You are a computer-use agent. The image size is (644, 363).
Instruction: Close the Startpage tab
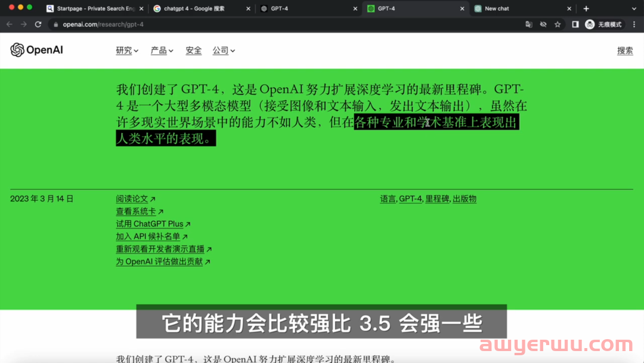coord(141,8)
